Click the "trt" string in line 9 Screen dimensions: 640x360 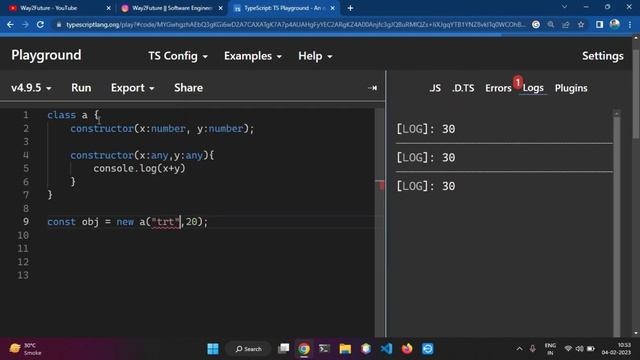(166, 222)
